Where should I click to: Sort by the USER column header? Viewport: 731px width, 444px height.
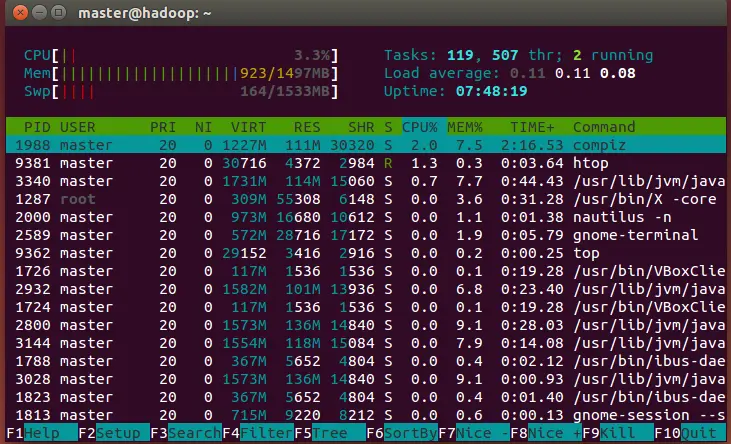pyautogui.click(x=78, y=127)
